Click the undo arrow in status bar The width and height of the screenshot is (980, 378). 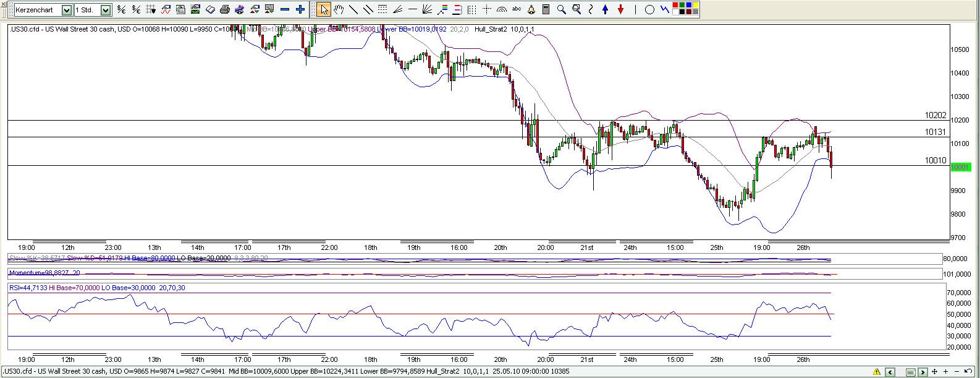[968, 371]
